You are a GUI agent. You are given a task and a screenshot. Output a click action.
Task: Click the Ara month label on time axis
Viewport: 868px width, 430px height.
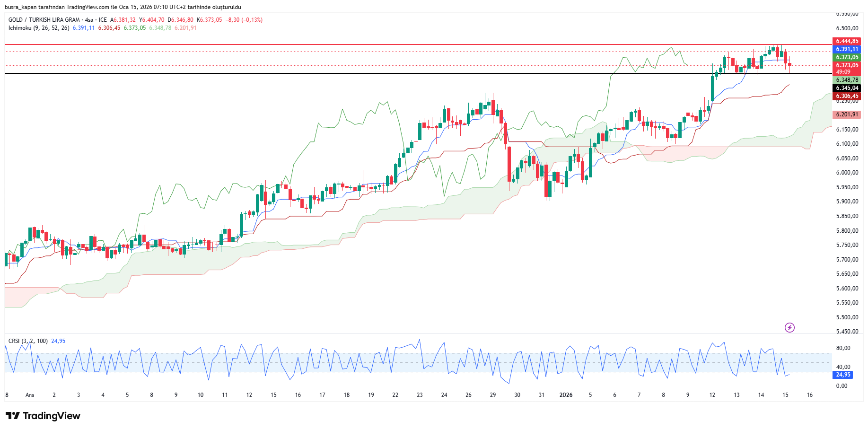point(30,395)
